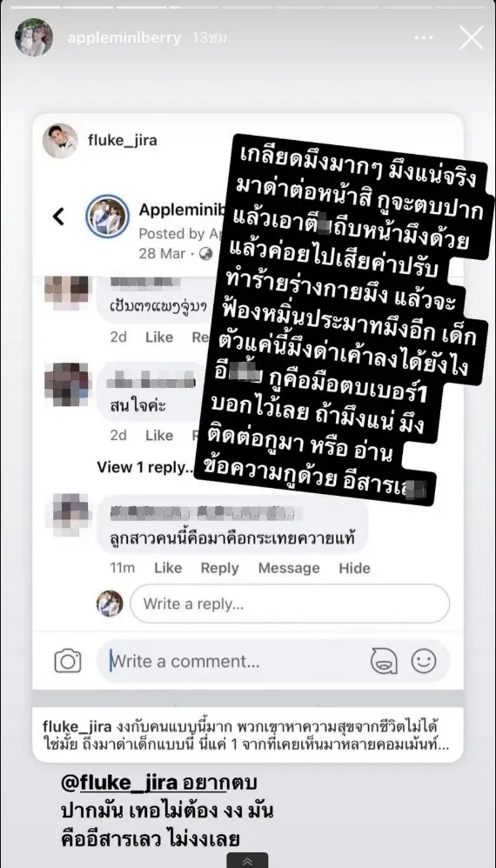This screenshot has width=496, height=868.
Task: Reply to the 11m comment
Action: (x=220, y=568)
